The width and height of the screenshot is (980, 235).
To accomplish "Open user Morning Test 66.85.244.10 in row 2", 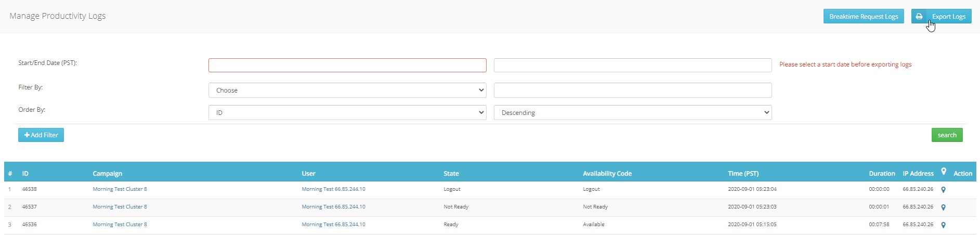I will [333, 207].
